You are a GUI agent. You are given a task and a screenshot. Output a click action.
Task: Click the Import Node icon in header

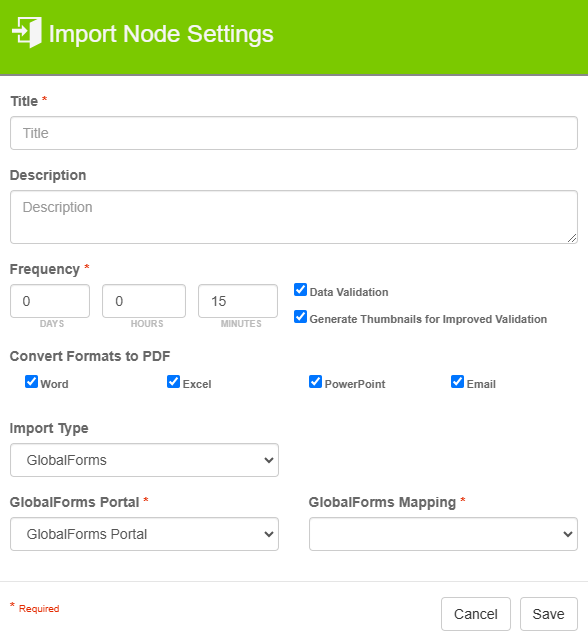click(27, 32)
